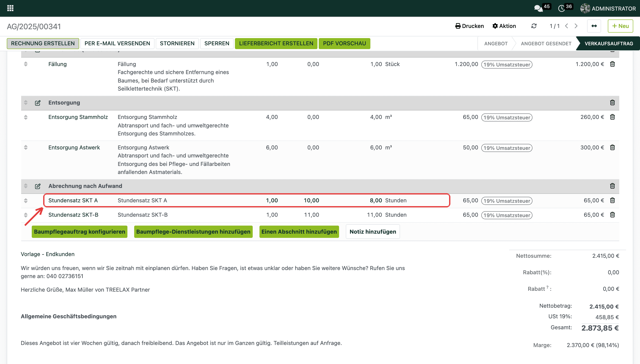Click the Rabatt(%) value field

coord(613,273)
